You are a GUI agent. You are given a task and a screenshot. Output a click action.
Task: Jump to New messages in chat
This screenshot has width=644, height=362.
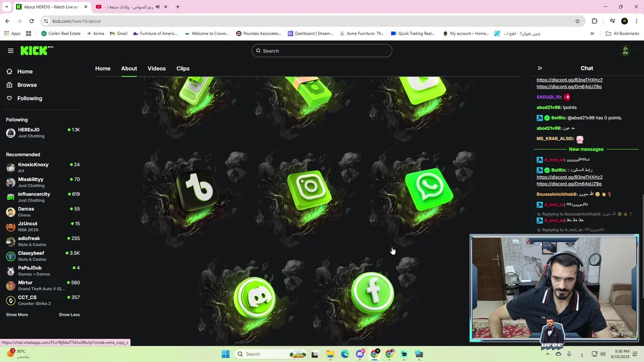coord(586,149)
